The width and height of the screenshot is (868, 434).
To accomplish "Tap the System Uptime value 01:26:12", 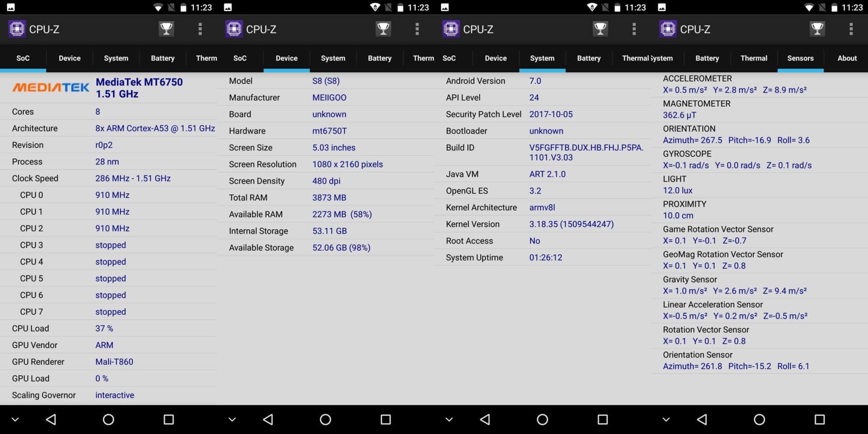I will click(x=546, y=258).
